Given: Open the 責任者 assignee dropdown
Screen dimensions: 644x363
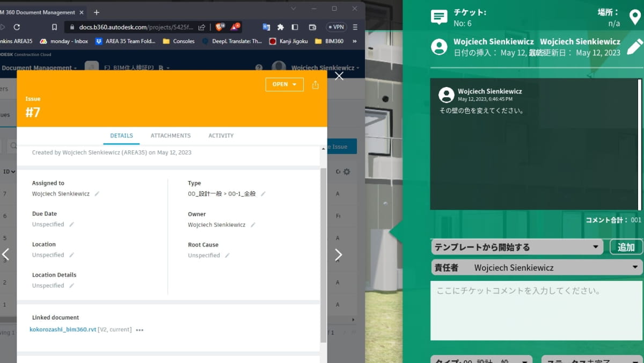Looking at the screenshot, I should (x=537, y=267).
